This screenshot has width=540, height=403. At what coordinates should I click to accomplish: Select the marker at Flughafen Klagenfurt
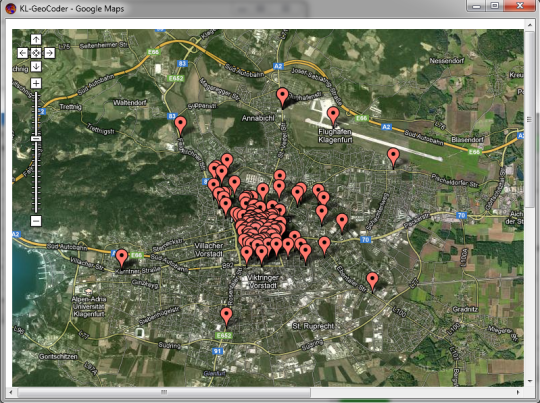(x=333, y=115)
